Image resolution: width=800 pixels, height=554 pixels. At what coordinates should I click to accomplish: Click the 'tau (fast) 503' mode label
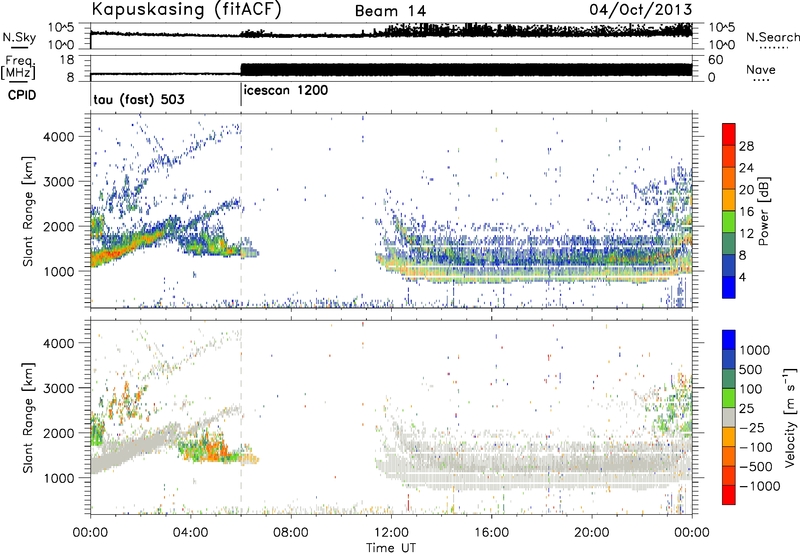(x=139, y=99)
